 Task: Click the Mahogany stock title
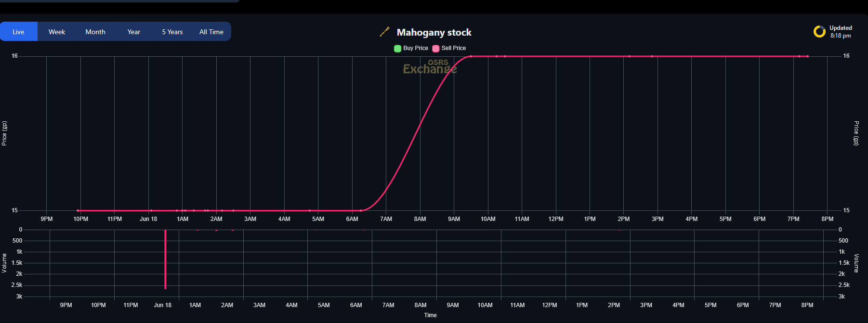(x=434, y=32)
